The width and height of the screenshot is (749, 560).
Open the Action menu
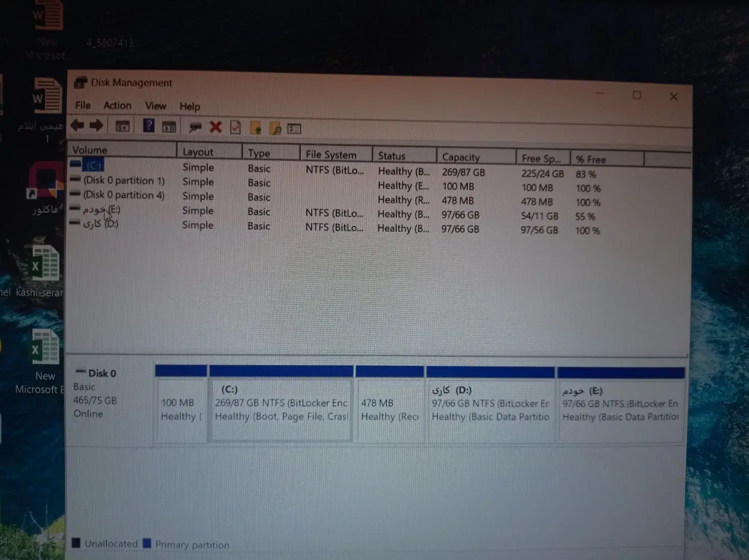[x=117, y=105]
